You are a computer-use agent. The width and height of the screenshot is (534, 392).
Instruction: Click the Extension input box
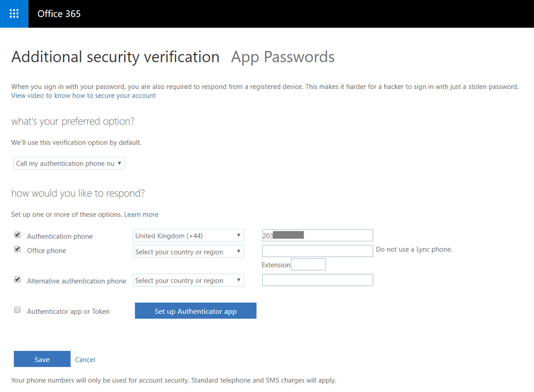click(x=308, y=265)
